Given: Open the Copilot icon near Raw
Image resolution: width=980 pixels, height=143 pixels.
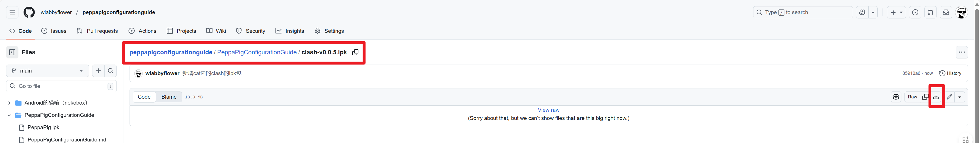Looking at the screenshot, I should coord(896,97).
